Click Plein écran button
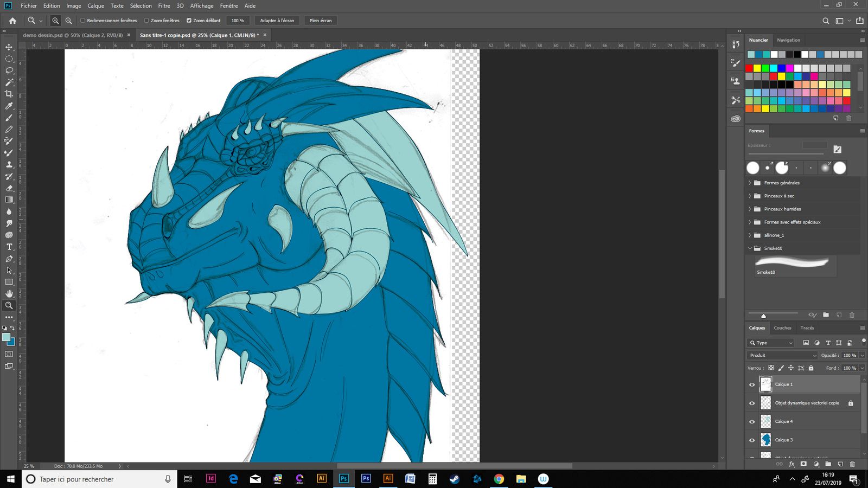This screenshot has width=868, height=488. click(x=320, y=21)
